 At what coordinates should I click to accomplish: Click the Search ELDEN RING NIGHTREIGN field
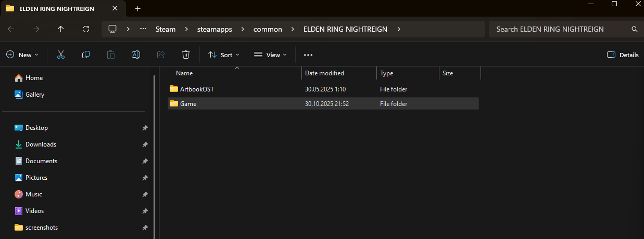[560, 29]
